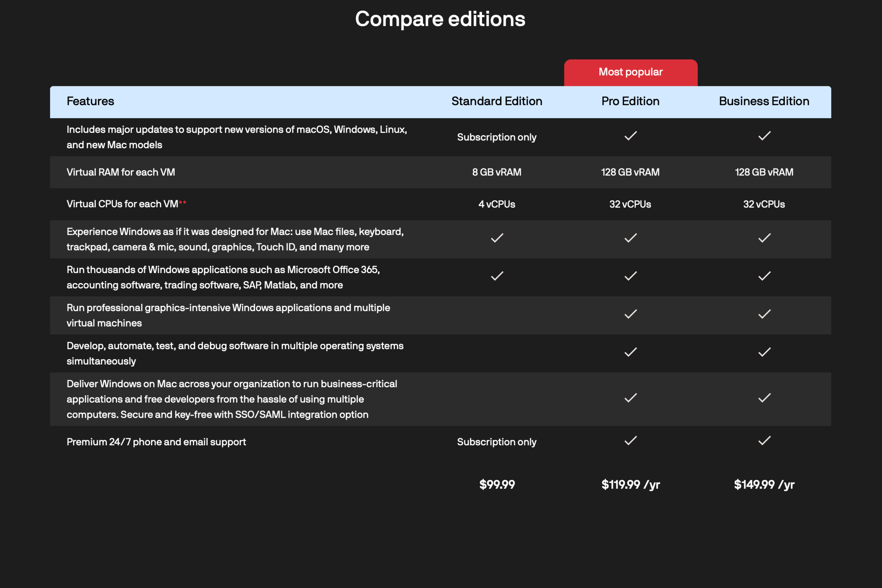Select the Business Edition column header
The width and height of the screenshot is (882, 588).
click(764, 101)
